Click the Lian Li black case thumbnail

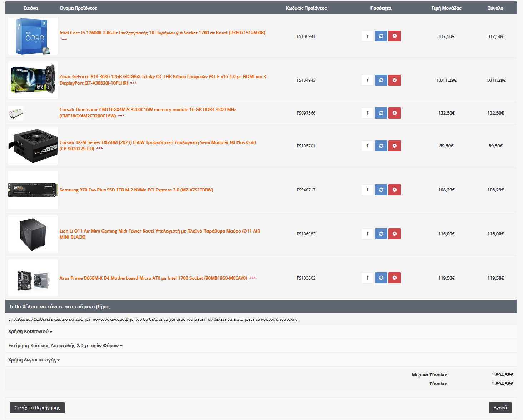pyautogui.click(x=33, y=234)
